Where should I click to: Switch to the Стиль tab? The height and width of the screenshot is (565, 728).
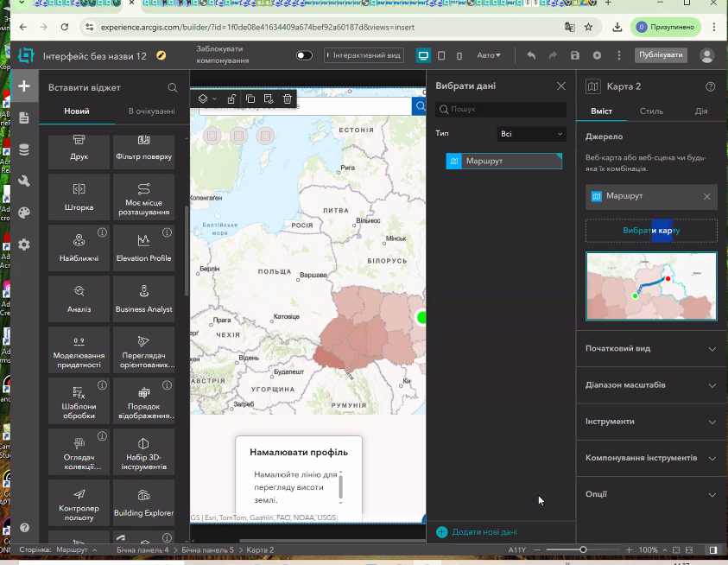click(651, 111)
